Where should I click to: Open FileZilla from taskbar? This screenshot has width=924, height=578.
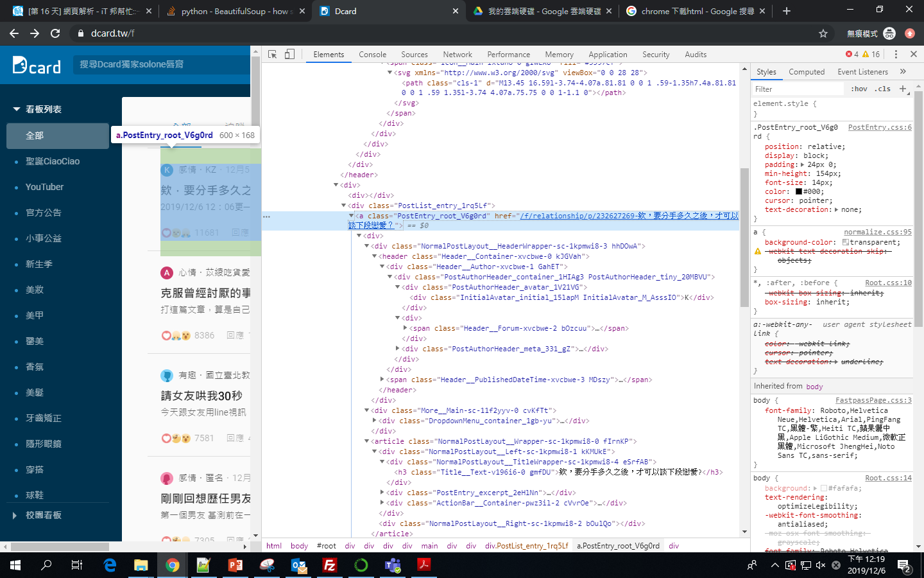(330, 565)
